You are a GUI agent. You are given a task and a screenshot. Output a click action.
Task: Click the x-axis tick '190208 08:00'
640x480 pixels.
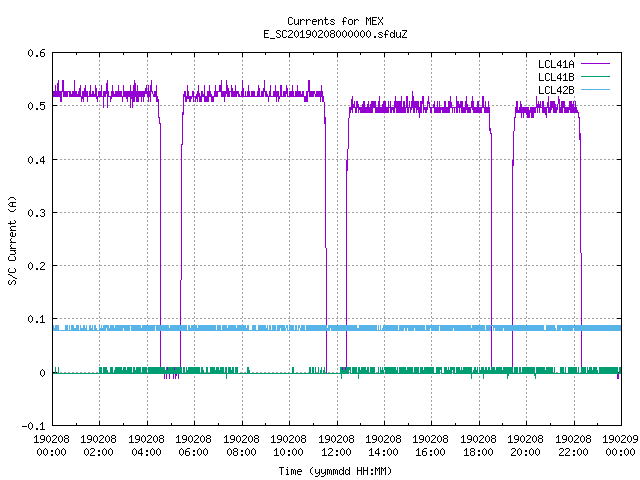(241, 446)
